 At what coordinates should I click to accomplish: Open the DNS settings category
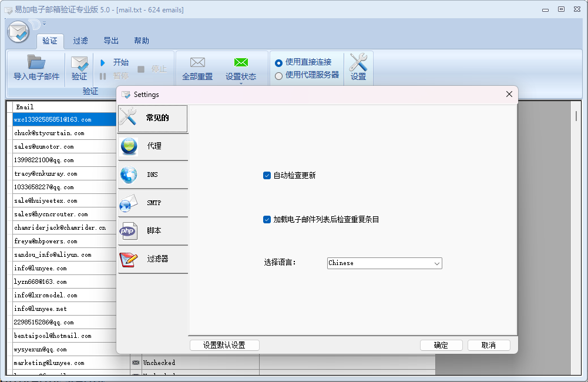153,175
